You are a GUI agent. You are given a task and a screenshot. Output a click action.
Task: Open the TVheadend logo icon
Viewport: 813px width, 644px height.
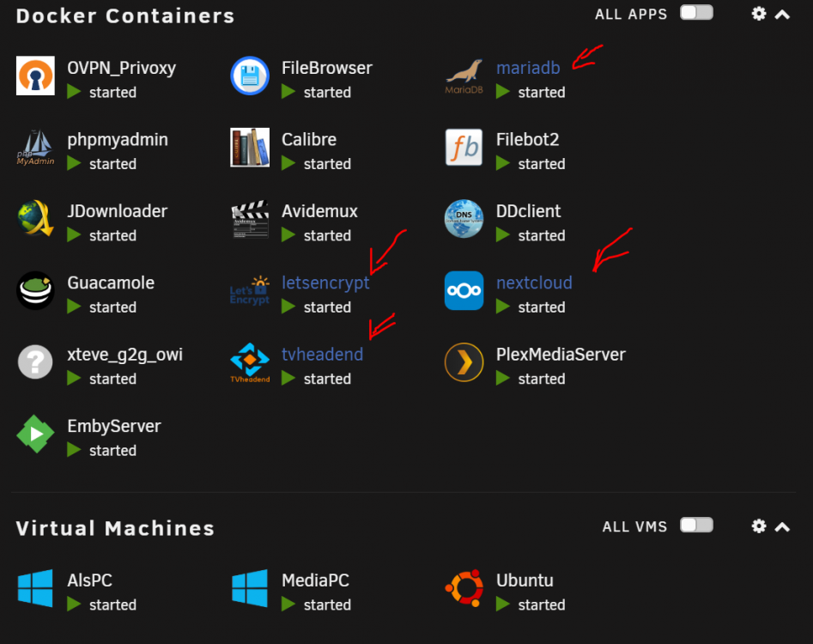tap(250, 363)
